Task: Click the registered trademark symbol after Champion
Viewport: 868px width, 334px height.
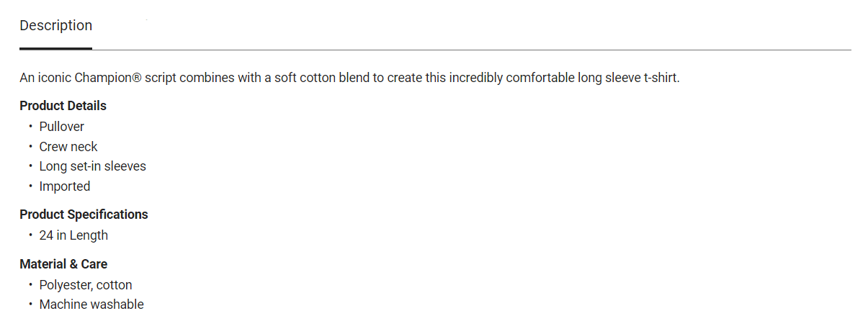Action: click(x=136, y=78)
